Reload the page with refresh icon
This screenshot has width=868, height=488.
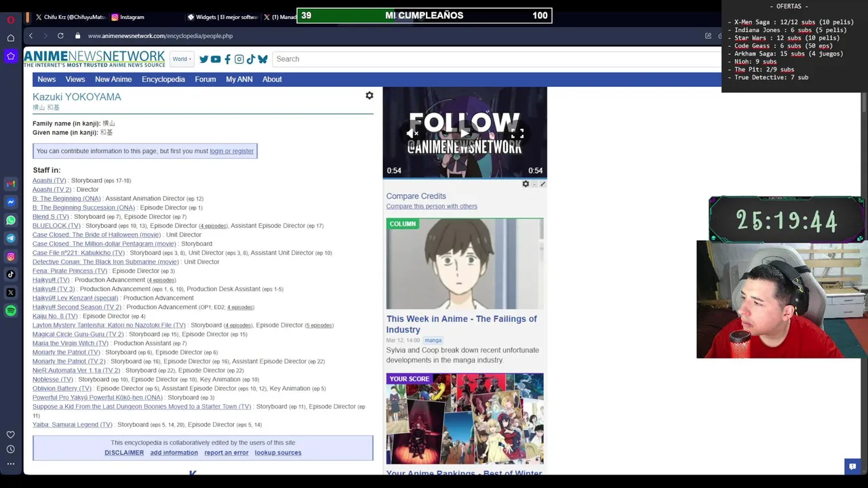tap(60, 36)
